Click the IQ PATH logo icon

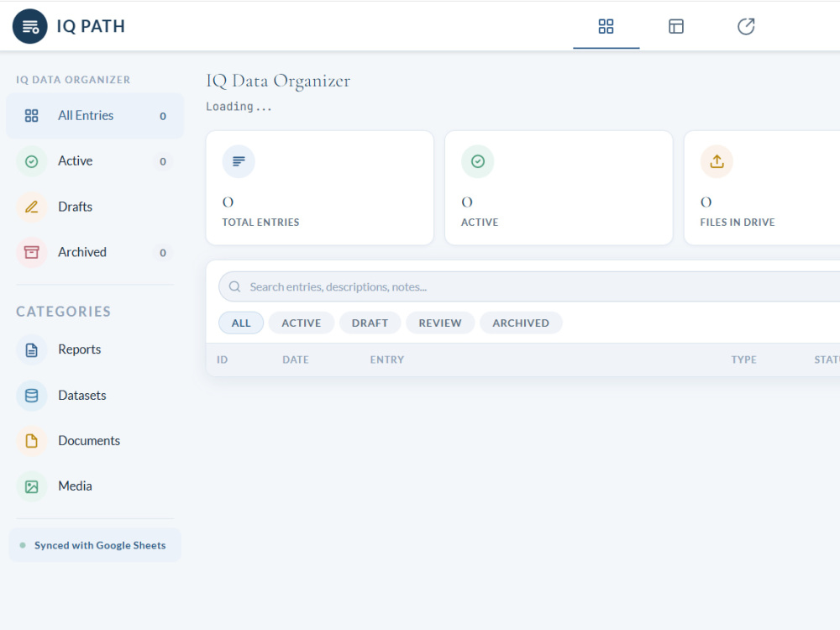click(30, 26)
